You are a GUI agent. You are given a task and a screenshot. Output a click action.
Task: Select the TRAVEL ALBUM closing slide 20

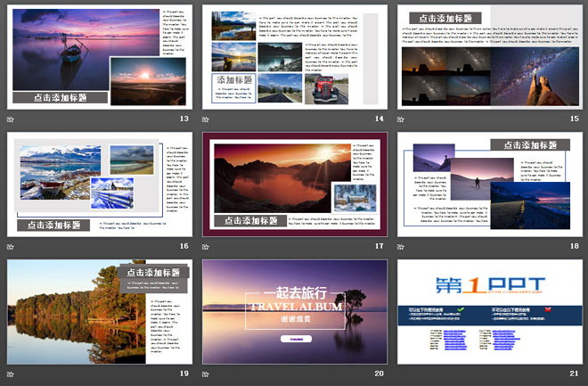pyautogui.click(x=294, y=312)
